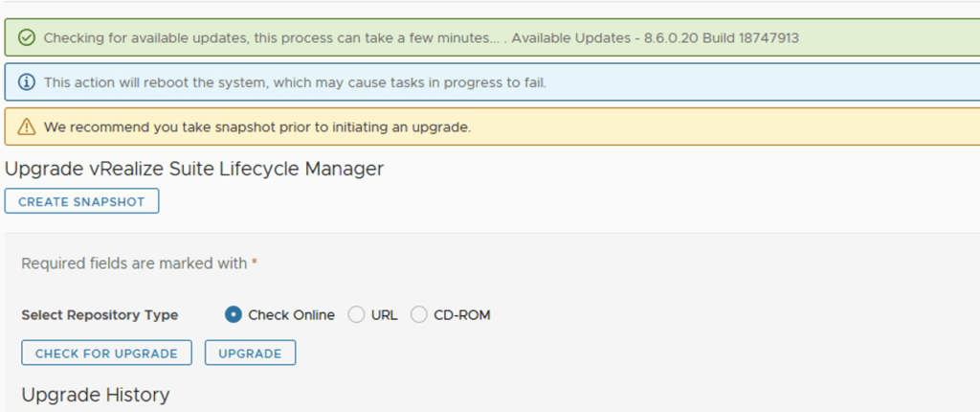
Task: Click the 'Required fields are marked with' note
Action: pyautogui.click(x=134, y=263)
